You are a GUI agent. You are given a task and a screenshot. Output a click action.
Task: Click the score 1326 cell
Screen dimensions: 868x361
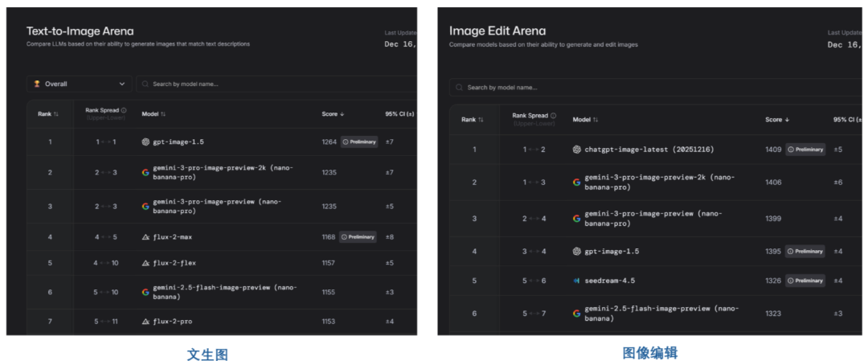pyautogui.click(x=773, y=281)
